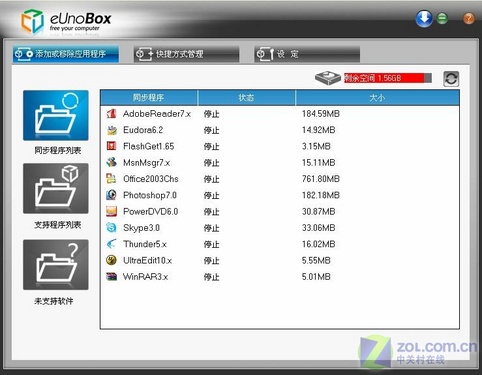Click the 未支持软件 label
This screenshot has width=482, height=375.
pyautogui.click(x=54, y=301)
